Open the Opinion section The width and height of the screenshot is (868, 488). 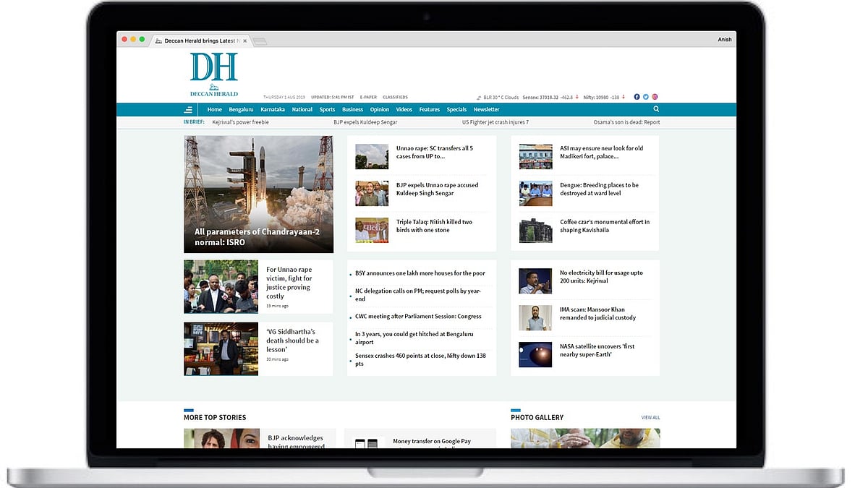click(x=380, y=110)
